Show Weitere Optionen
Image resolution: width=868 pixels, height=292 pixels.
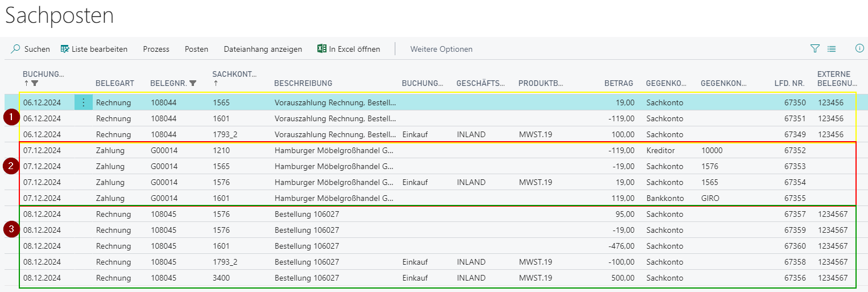click(x=441, y=49)
